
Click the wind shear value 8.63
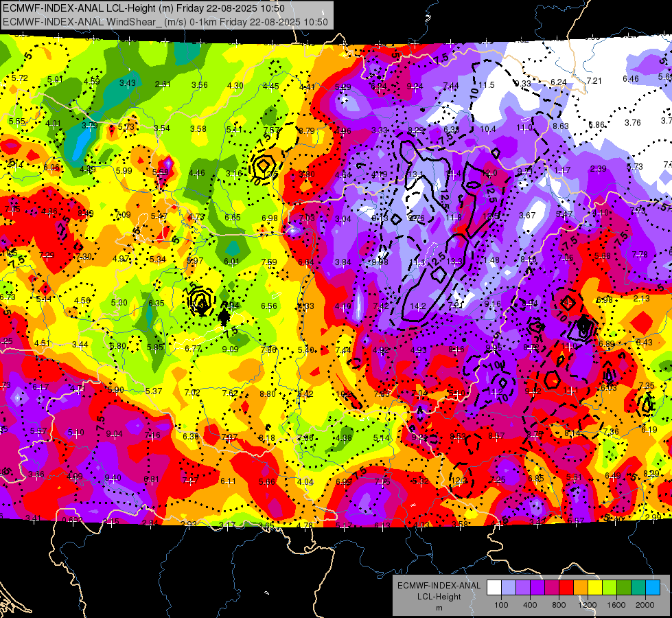click(x=561, y=126)
